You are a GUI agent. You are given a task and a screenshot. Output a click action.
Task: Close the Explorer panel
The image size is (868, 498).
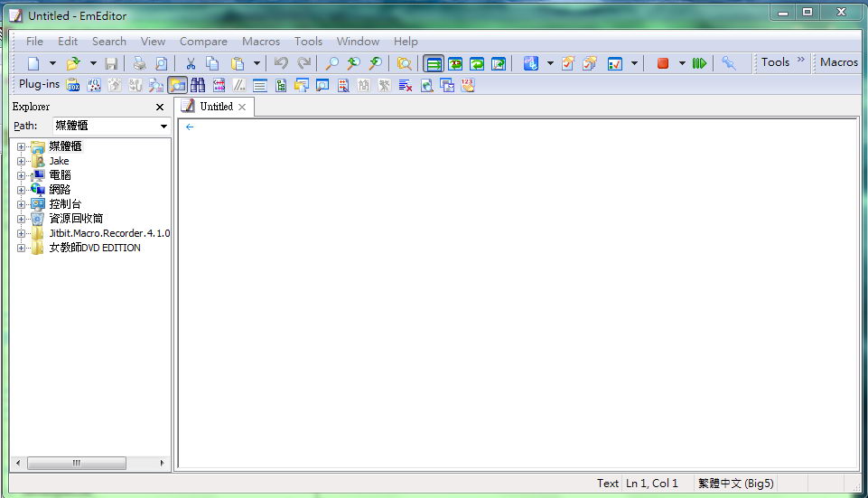pyautogui.click(x=160, y=107)
